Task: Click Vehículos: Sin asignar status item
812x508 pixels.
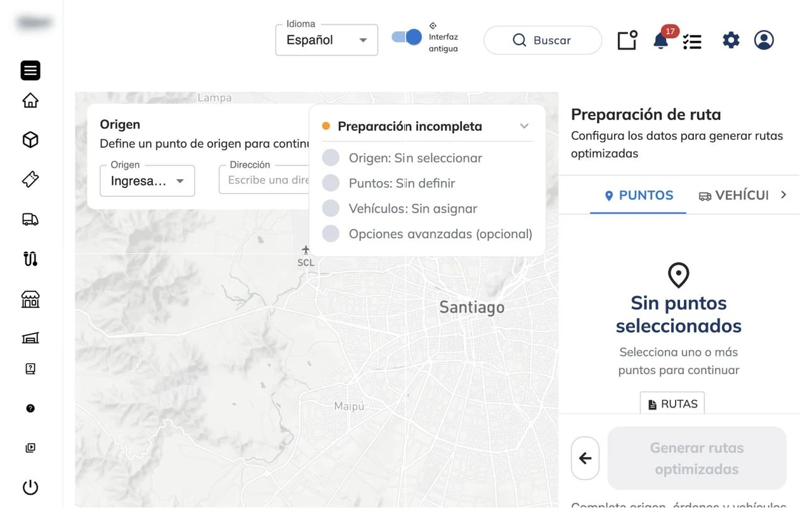Action: pyautogui.click(x=400, y=208)
